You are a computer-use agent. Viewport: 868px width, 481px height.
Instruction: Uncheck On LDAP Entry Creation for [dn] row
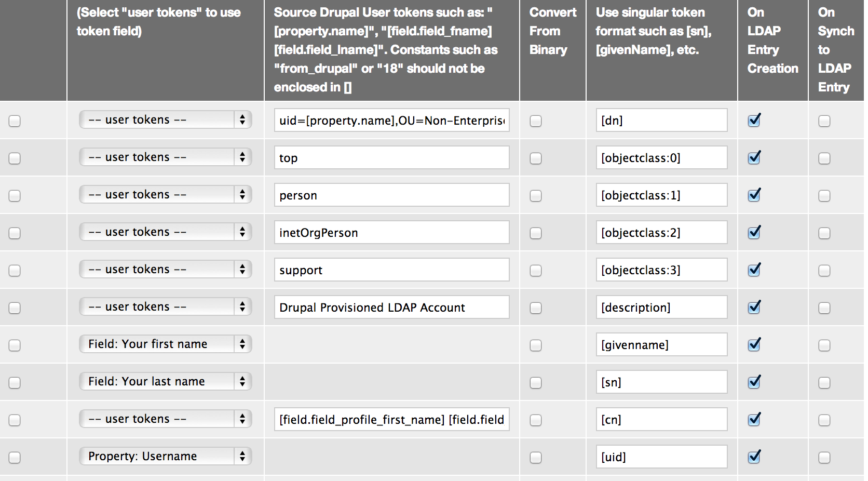pos(754,121)
